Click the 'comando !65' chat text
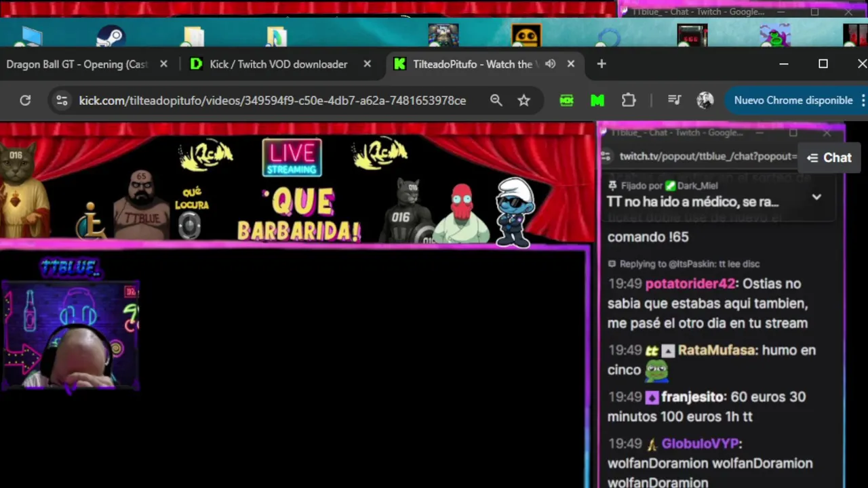This screenshot has width=868, height=488. pos(648,237)
